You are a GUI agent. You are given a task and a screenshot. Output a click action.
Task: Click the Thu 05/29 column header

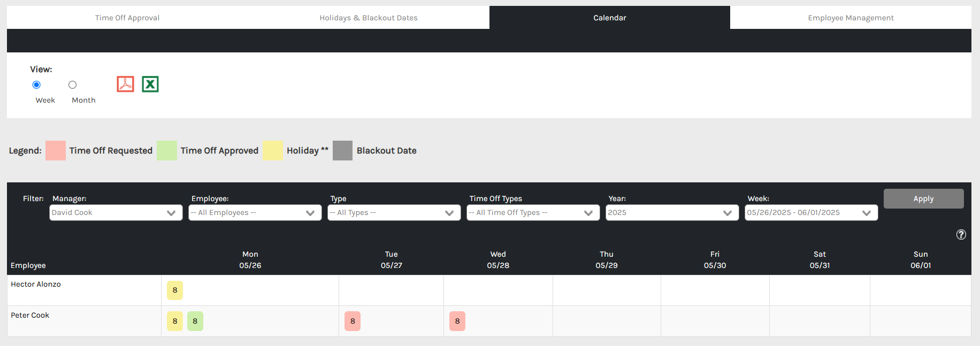[607, 259]
